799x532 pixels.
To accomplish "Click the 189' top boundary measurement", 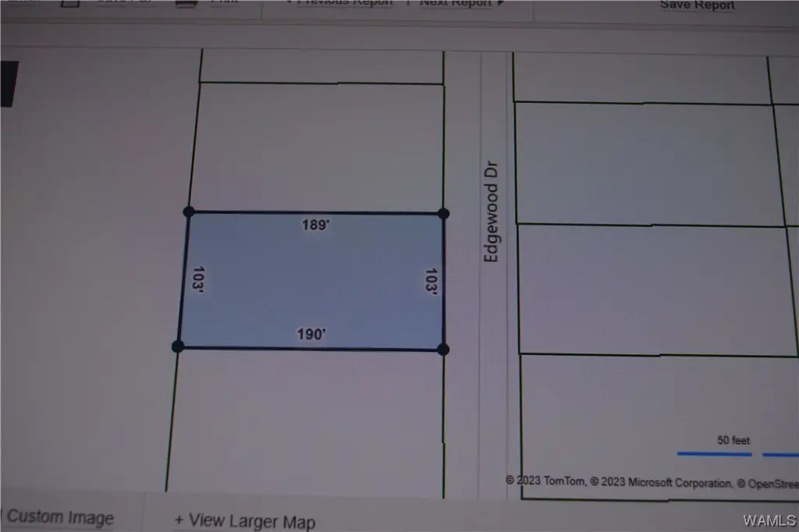I will 315,225.
